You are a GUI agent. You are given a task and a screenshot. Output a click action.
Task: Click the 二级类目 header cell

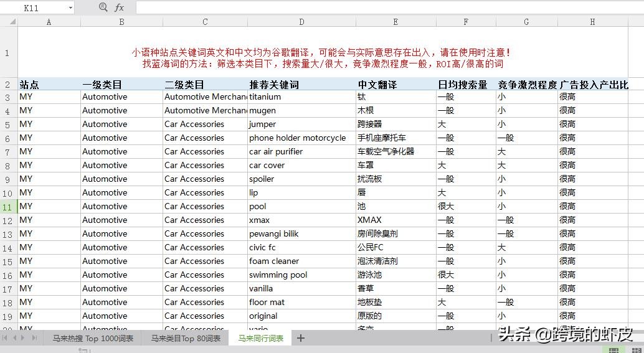(x=205, y=85)
